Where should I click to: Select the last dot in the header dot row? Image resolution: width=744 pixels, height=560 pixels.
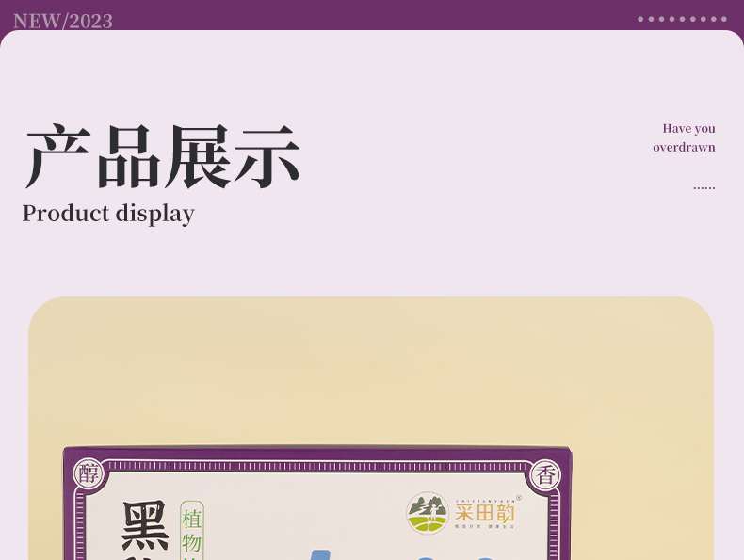click(723, 19)
